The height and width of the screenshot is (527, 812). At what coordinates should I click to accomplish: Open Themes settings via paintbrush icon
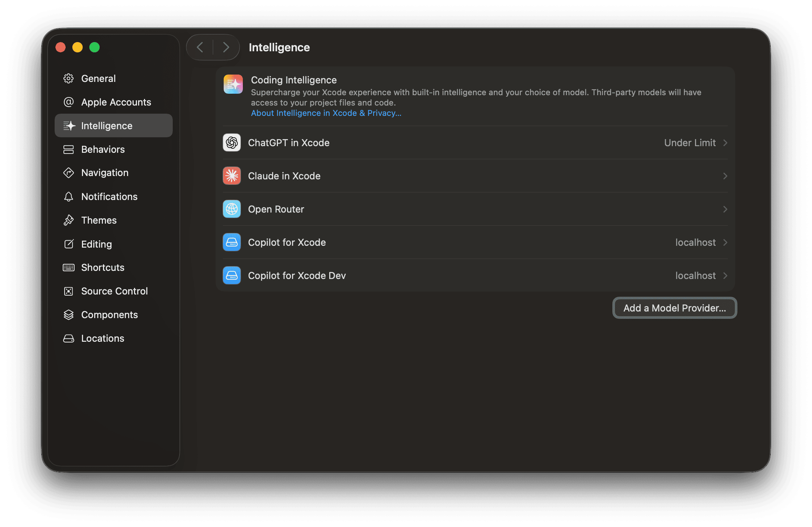tap(69, 220)
